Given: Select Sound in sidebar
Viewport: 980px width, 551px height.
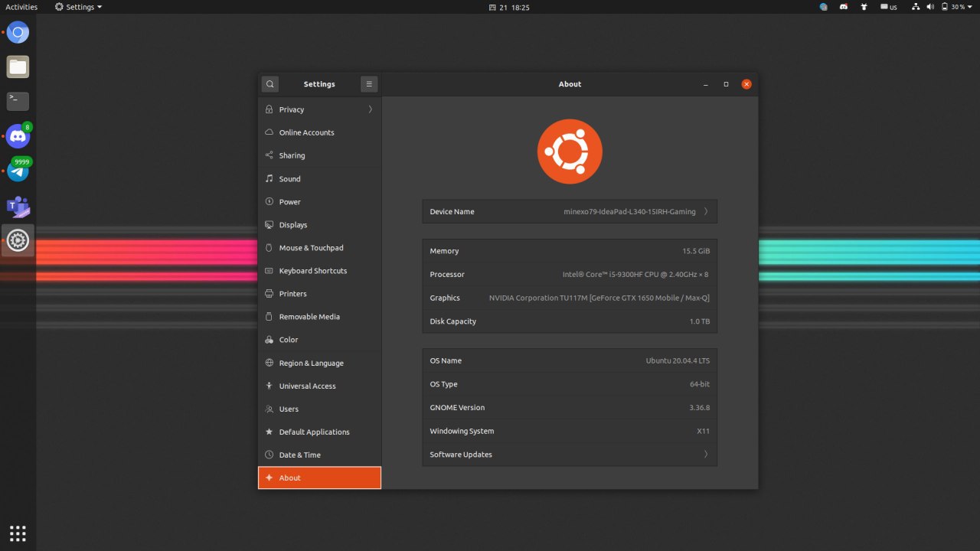Looking at the screenshot, I should (x=319, y=179).
